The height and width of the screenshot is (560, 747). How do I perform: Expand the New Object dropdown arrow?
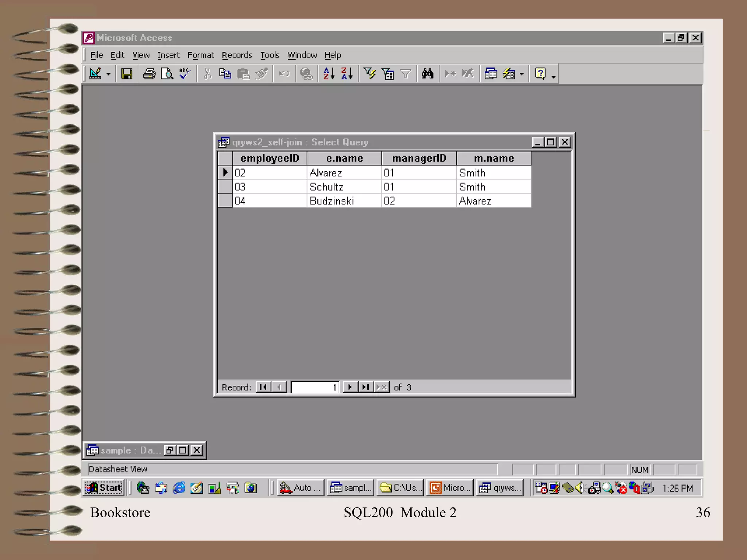(522, 74)
